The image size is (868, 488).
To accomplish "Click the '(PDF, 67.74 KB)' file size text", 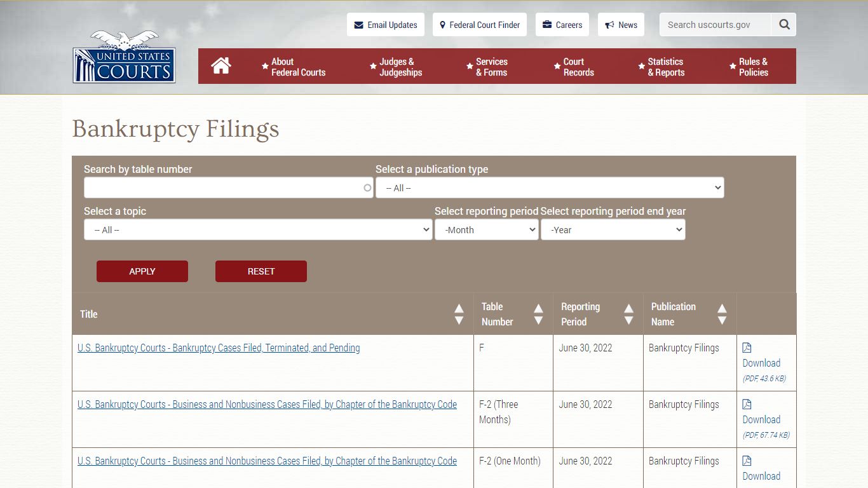I will [x=766, y=435].
